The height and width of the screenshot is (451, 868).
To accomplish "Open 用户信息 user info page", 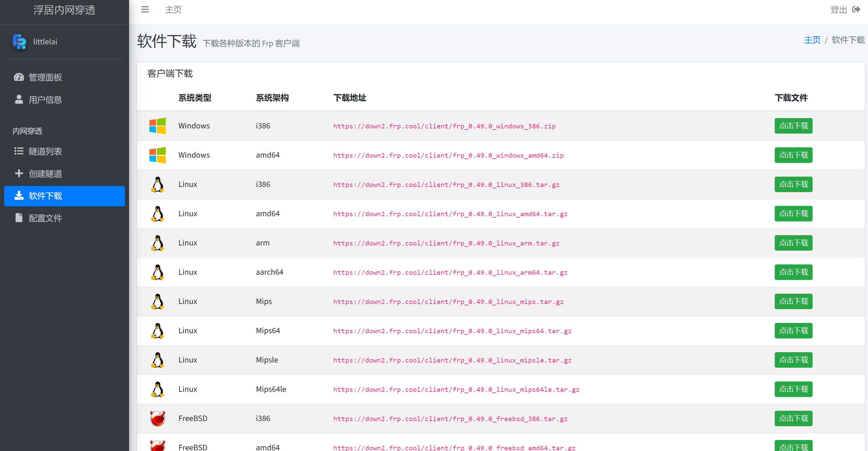I will coord(45,100).
